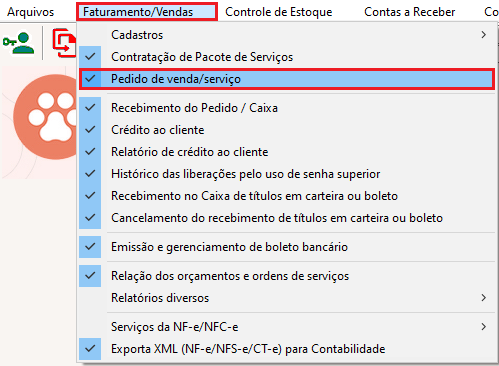Click the user key access icon

[x=19, y=43]
